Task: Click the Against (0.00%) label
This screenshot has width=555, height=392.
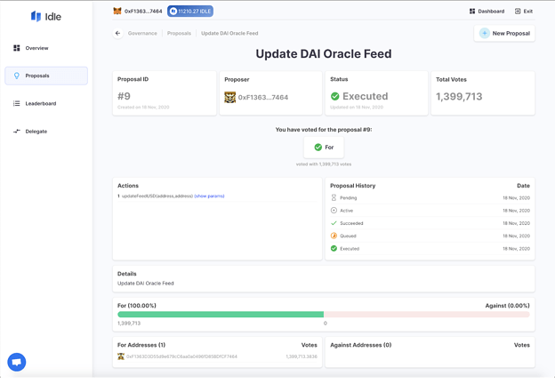Action: (x=508, y=306)
